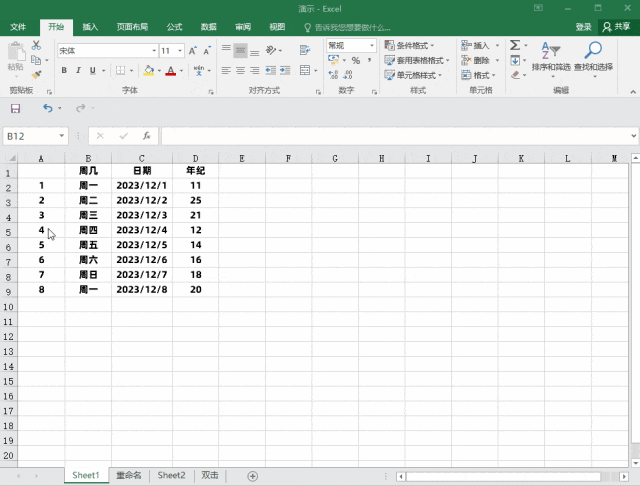Toggle underline formatting

93,71
